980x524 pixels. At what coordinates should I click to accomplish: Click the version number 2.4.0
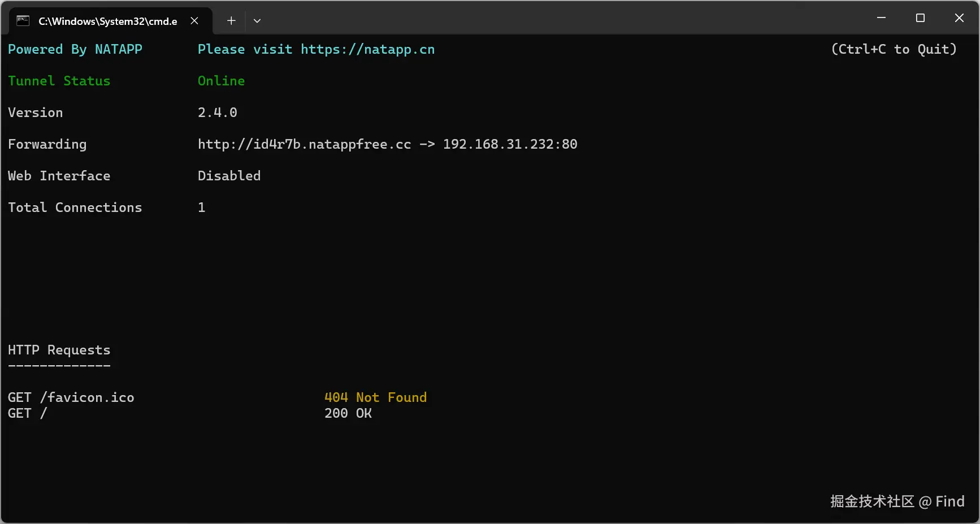click(218, 113)
